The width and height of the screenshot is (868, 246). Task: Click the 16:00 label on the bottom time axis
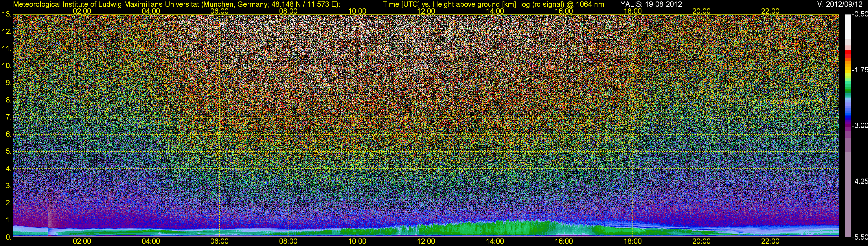pyautogui.click(x=564, y=241)
